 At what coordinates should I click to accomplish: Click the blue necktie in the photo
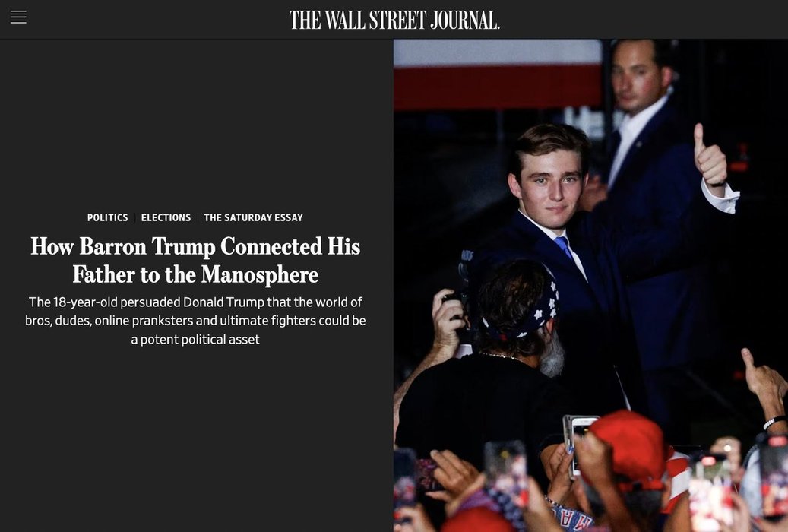click(563, 247)
